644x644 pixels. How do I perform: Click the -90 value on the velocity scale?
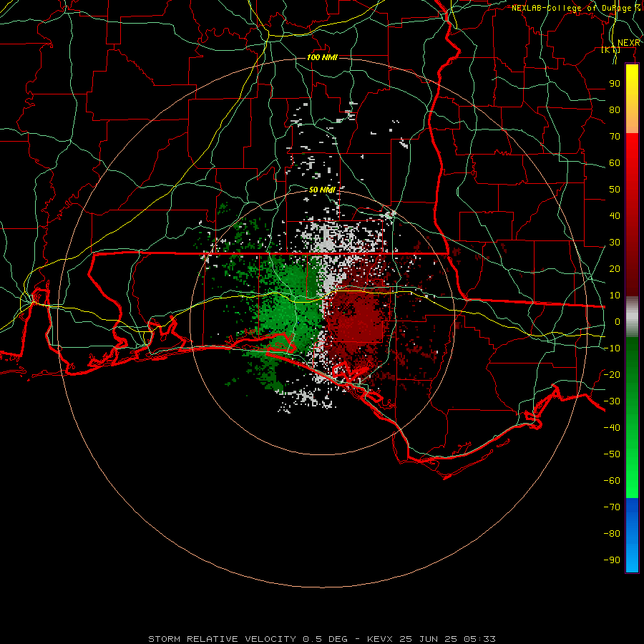(x=612, y=560)
